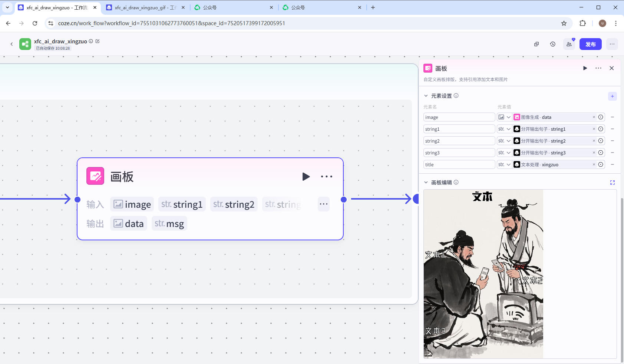This screenshot has height=364, width=624.
Task: Open the workflow header more menu
Action: click(612, 44)
